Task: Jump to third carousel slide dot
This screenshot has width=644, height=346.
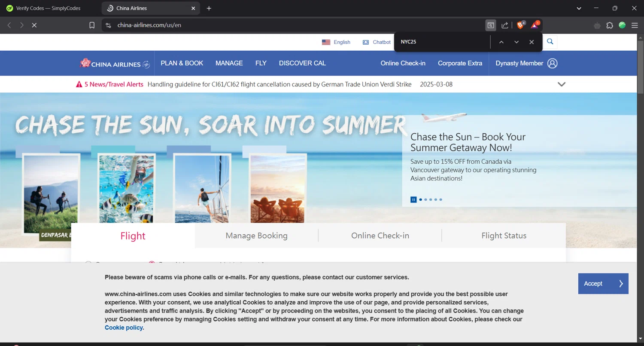Action: click(x=431, y=199)
